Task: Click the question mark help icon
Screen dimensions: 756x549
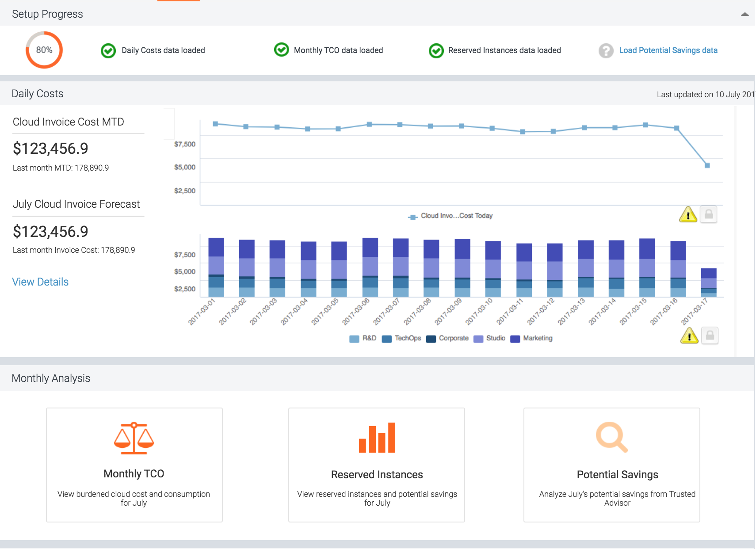Action: click(606, 51)
